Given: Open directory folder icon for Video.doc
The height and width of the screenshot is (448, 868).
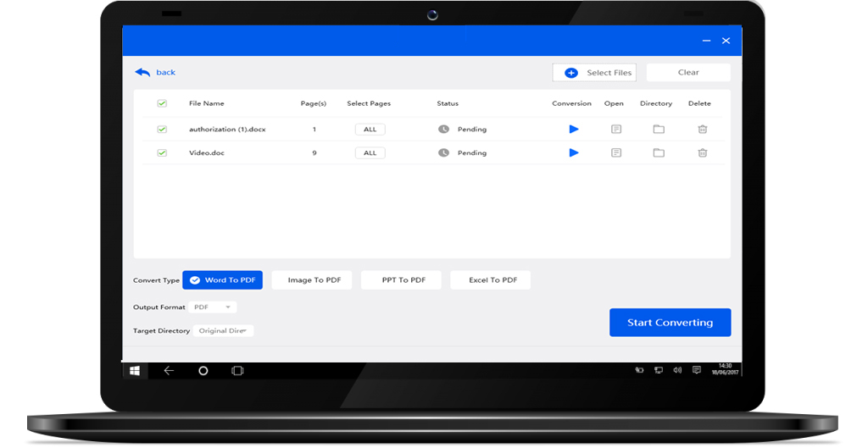Looking at the screenshot, I should click(x=658, y=152).
